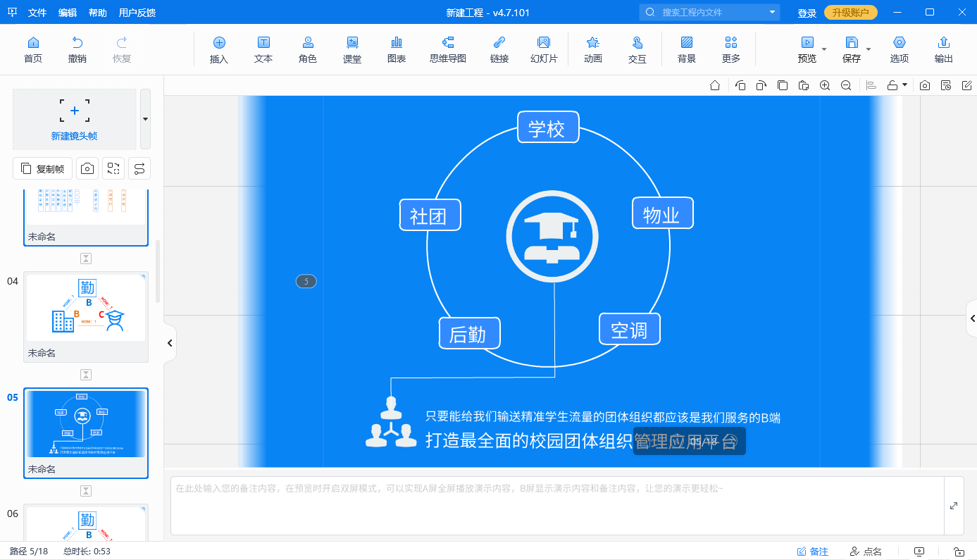
Task: Click the schedule/timer panel icon
Action: (x=946, y=85)
